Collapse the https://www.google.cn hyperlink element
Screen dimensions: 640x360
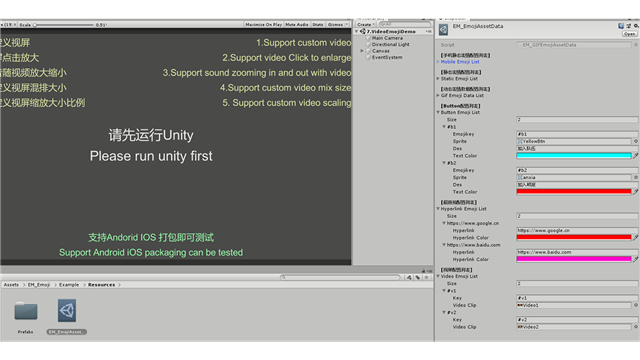444,223
